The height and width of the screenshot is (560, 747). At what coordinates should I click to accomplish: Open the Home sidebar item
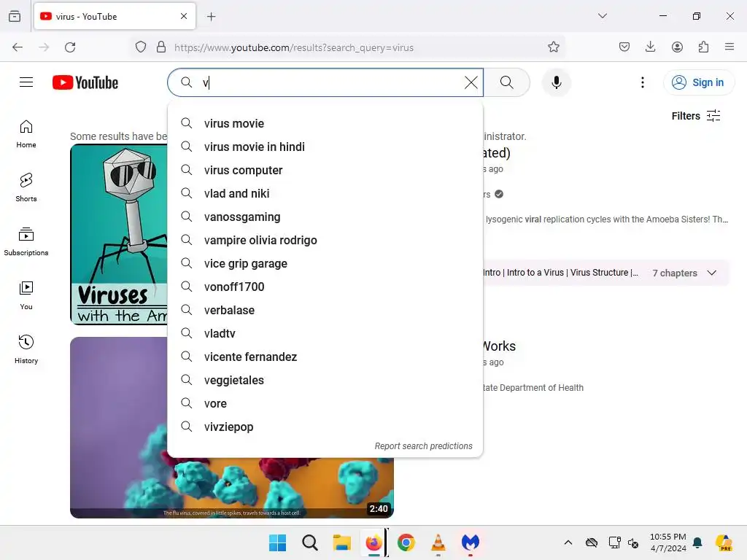pyautogui.click(x=26, y=134)
